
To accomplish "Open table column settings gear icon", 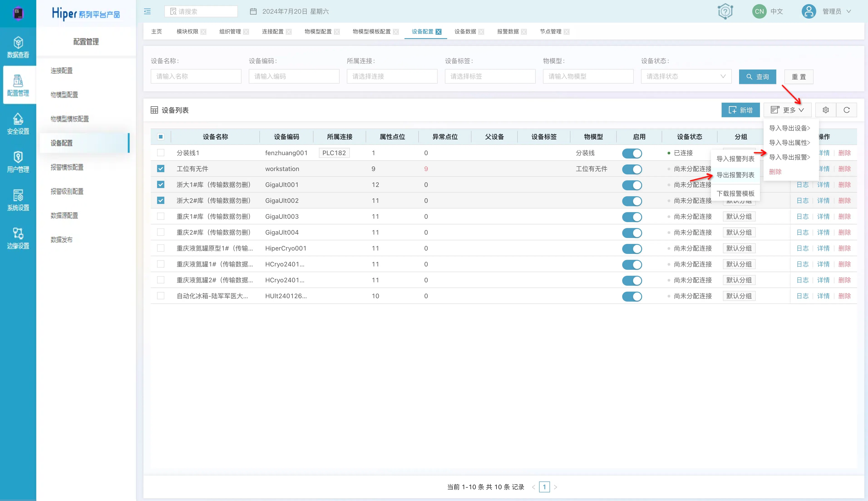I will [x=825, y=110].
